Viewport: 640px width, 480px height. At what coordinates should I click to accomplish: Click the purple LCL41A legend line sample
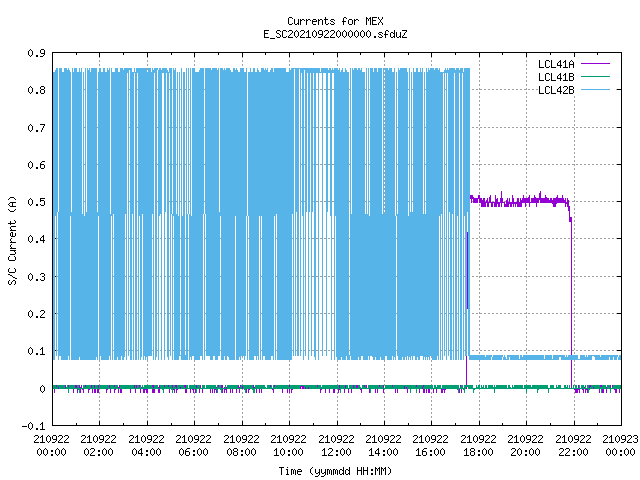[x=595, y=64]
